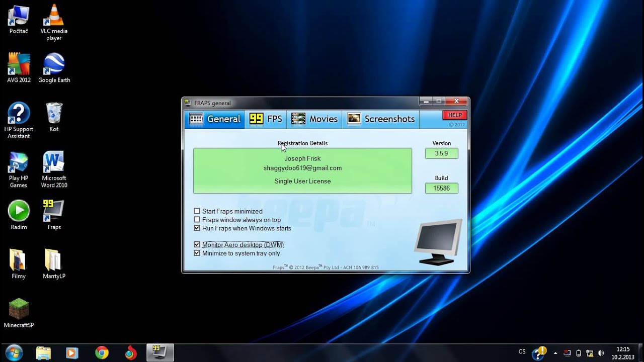Viewport: 644px width, 362px height.
Task: Switch to the General tab in Fraps
Action: (x=215, y=119)
